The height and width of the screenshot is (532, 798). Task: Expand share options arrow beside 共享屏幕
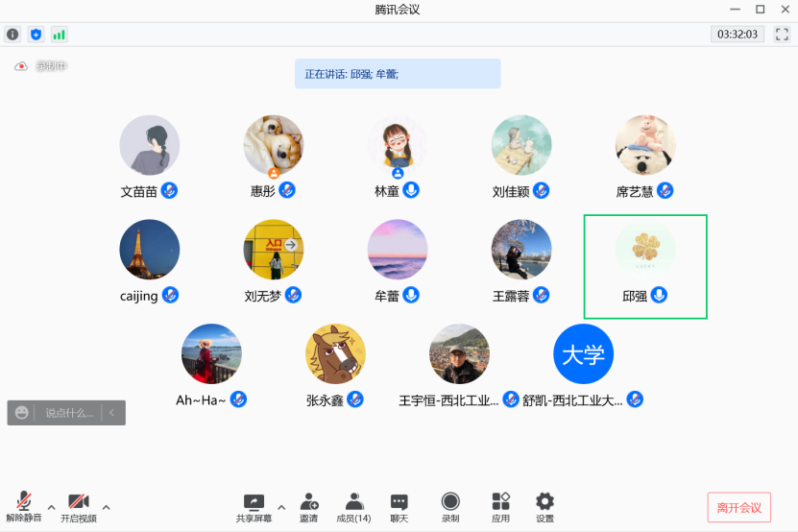tap(281, 507)
